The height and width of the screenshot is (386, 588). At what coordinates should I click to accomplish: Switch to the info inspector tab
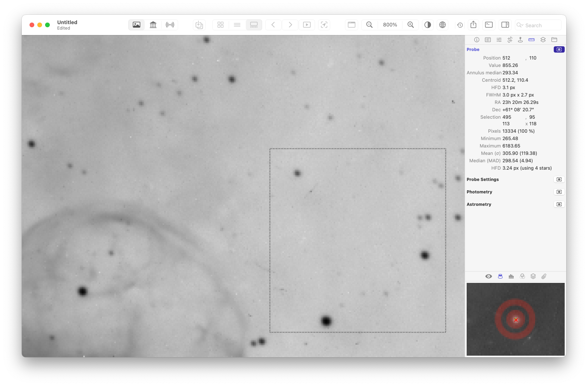pyautogui.click(x=477, y=40)
